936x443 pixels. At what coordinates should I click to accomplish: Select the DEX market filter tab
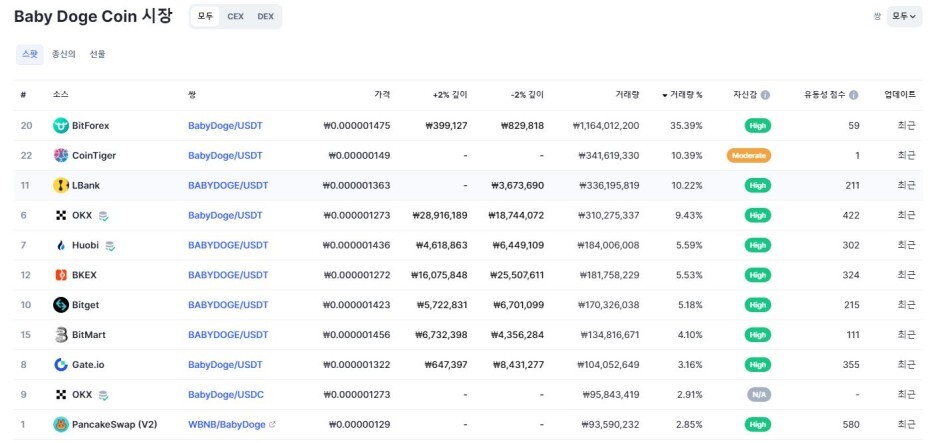point(266,17)
